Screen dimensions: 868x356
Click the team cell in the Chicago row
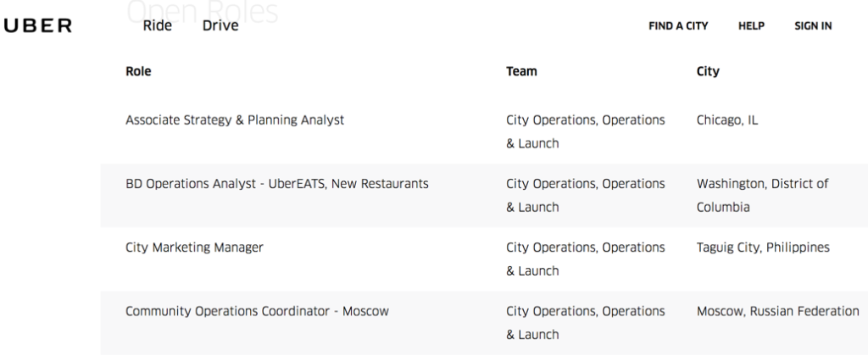pyautogui.click(x=585, y=131)
